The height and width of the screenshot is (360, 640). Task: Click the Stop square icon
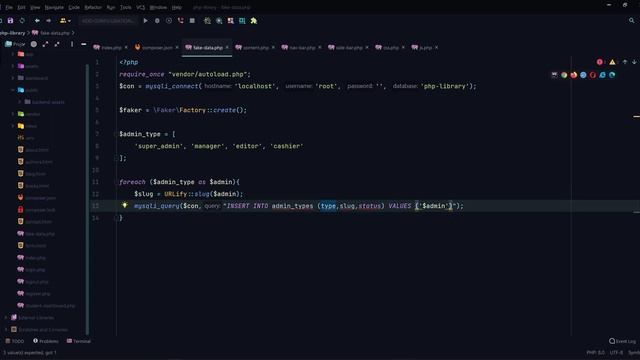[192, 21]
